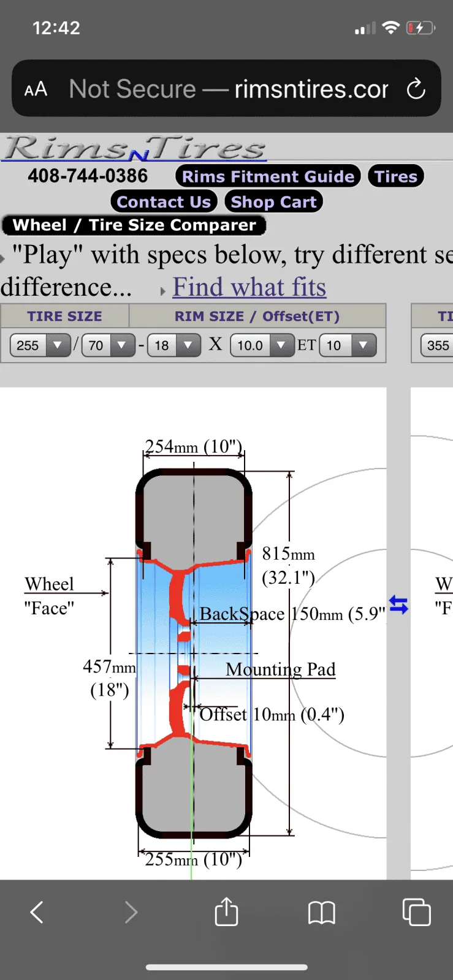
Task: Tap the 408-744-0386 phone number
Action: (88, 176)
